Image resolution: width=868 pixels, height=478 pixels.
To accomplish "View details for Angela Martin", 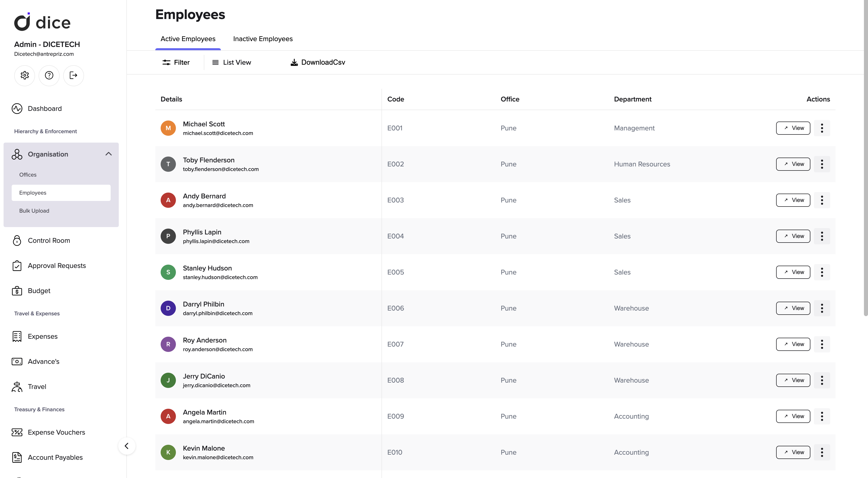I will tap(793, 416).
